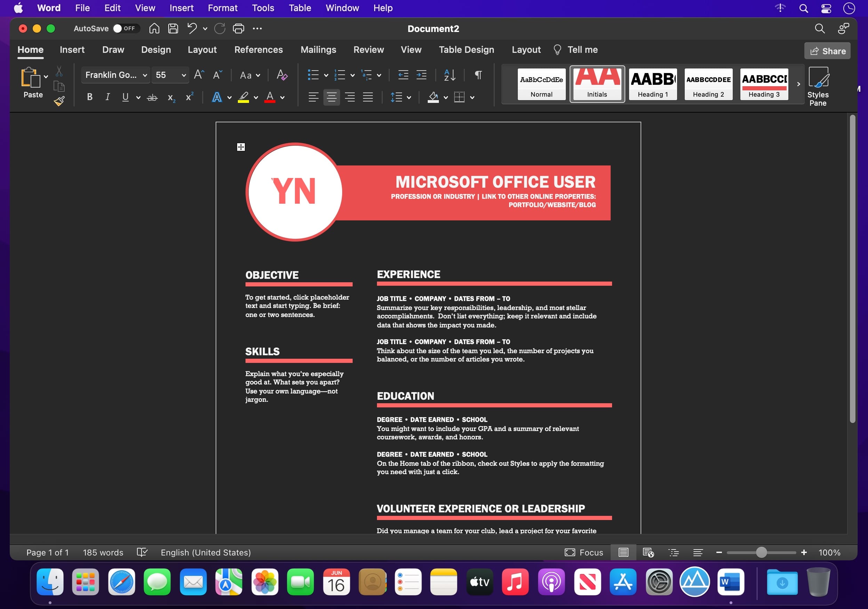Toggle strikethrough formatting
Image resolution: width=868 pixels, height=609 pixels.
(152, 97)
